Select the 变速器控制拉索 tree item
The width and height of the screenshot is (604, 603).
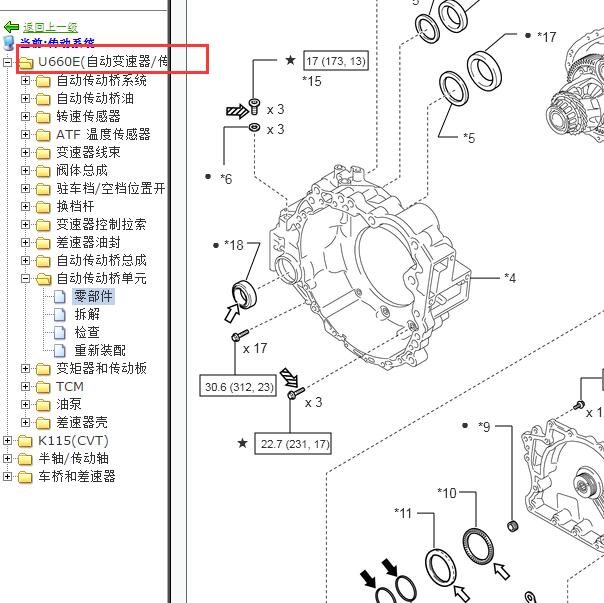101,224
